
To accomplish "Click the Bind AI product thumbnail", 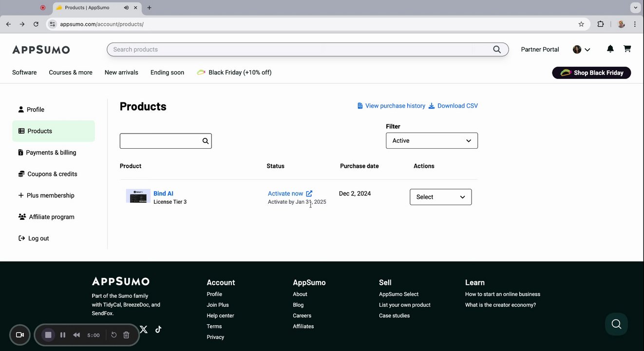I will 138,196.
